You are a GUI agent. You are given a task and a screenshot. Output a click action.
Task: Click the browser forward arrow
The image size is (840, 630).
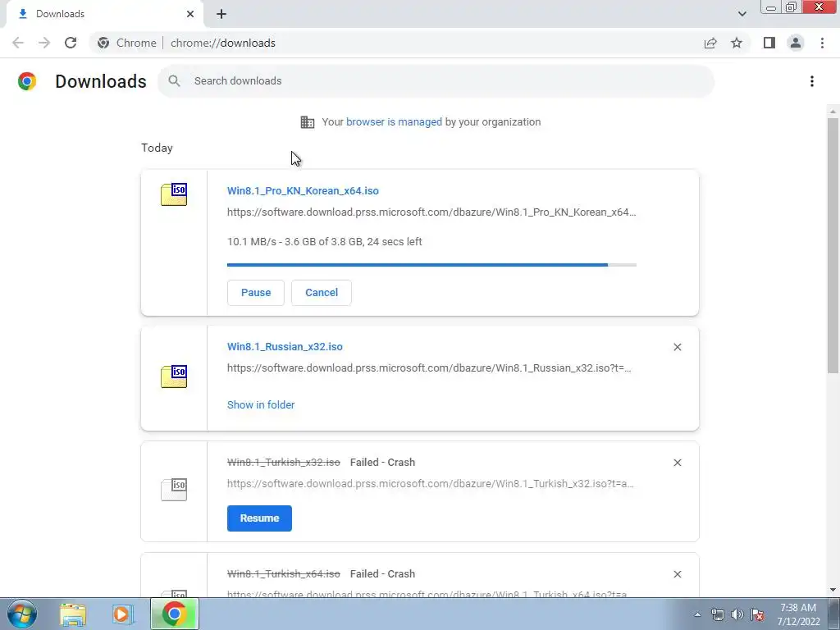(x=44, y=43)
